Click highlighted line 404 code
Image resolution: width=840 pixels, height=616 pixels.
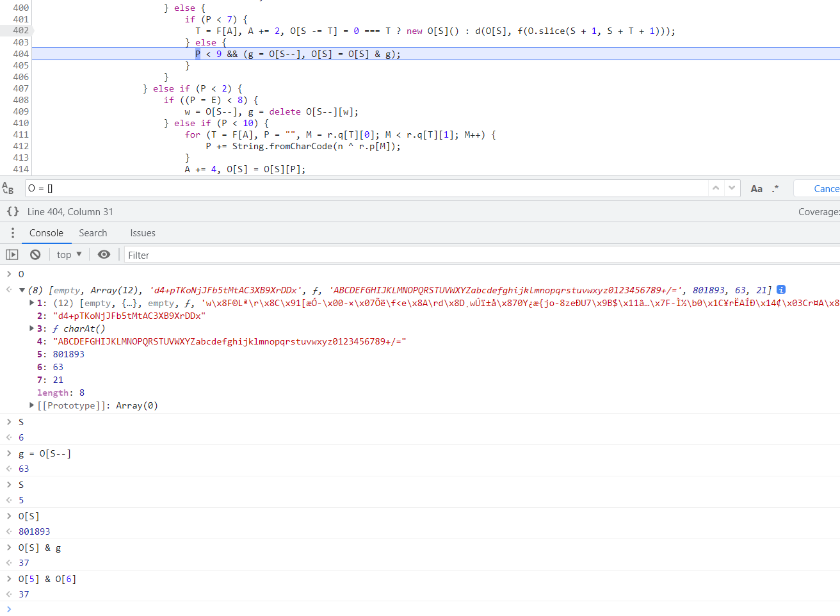[298, 54]
